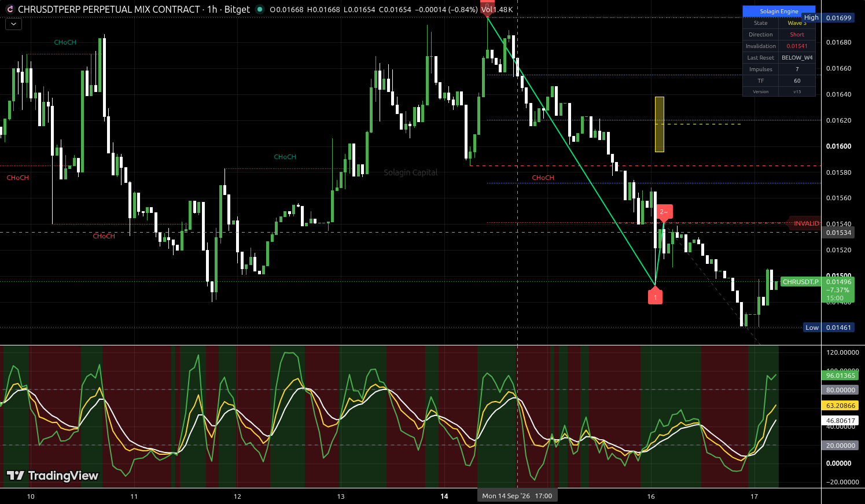Click the Solagin Engine table header
This screenshot has height=504, width=865.
click(x=779, y=12)
